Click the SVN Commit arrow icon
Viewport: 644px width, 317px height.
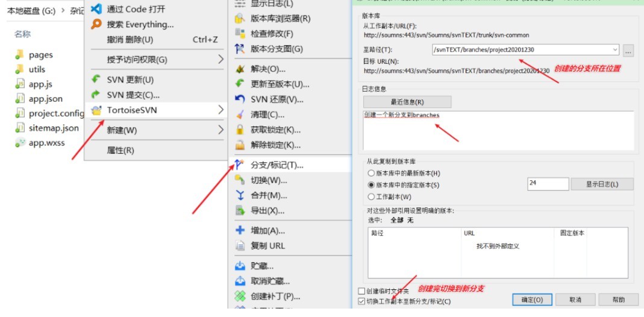click(x=96, y=95)
